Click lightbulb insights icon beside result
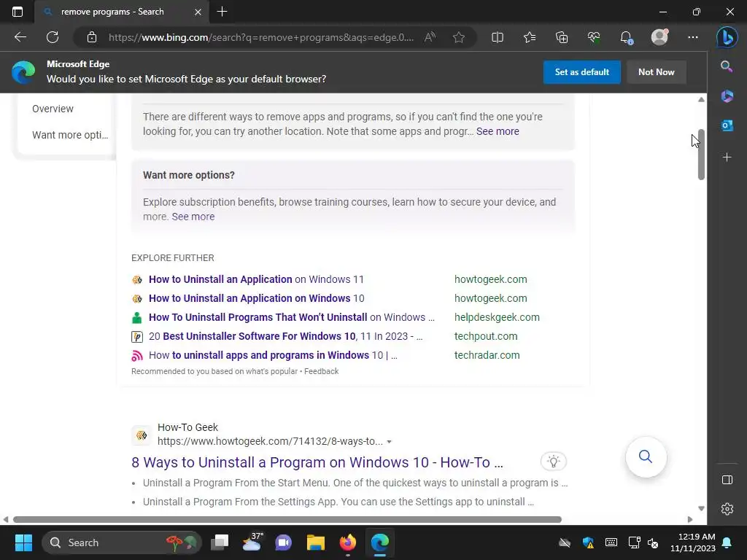Image resolution: width=747 pixels, height=560 pixels. pyautogui.click(x=553, y=462)
